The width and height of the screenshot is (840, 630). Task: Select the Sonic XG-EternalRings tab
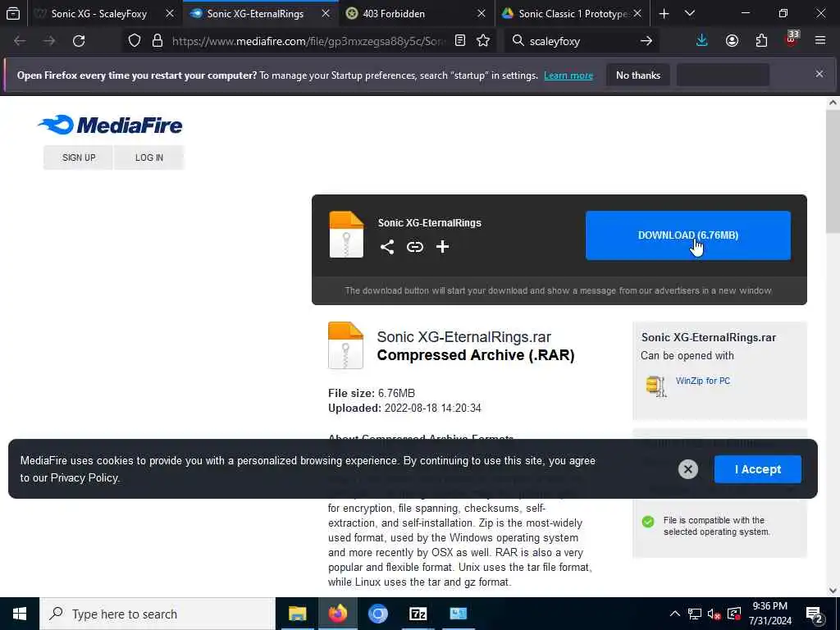(x=255, y=14)
